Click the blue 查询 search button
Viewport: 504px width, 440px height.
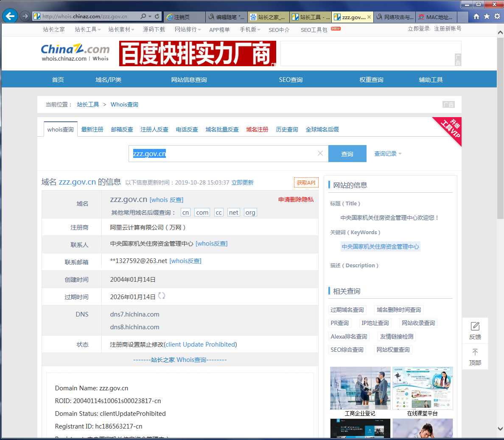pyautogui.click(x=347, y=154)
